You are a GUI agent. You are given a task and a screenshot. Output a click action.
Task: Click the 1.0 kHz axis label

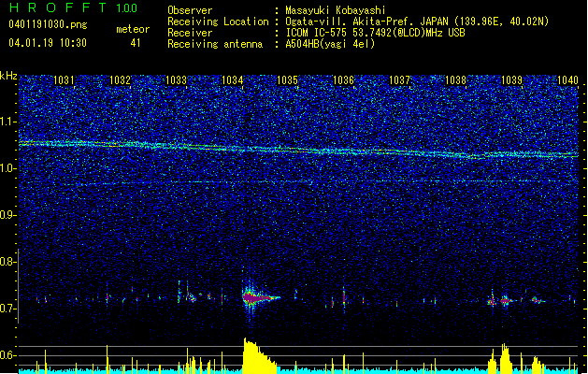(7, 168)
